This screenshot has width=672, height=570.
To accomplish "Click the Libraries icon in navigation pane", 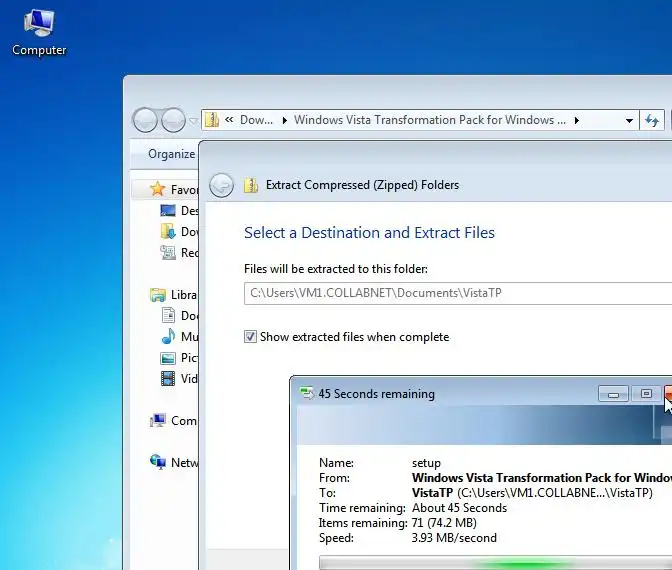I will click(x=158, y=295).
